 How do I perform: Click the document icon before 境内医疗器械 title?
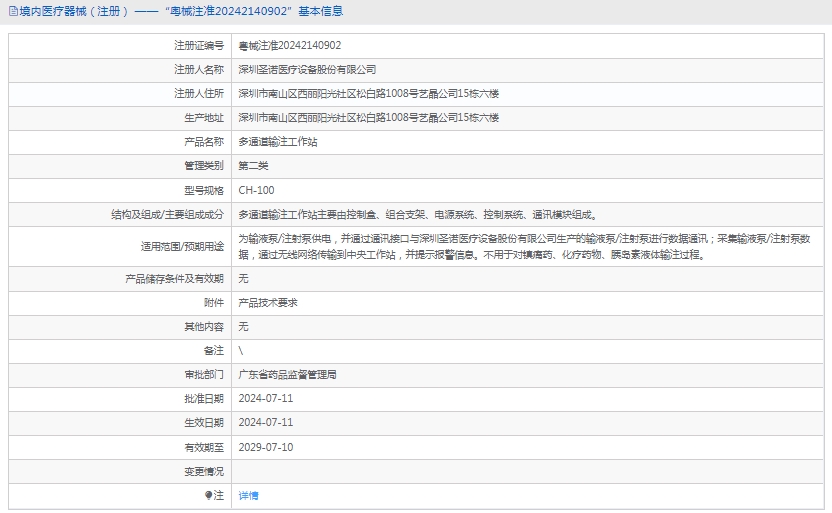coord(12,12)
